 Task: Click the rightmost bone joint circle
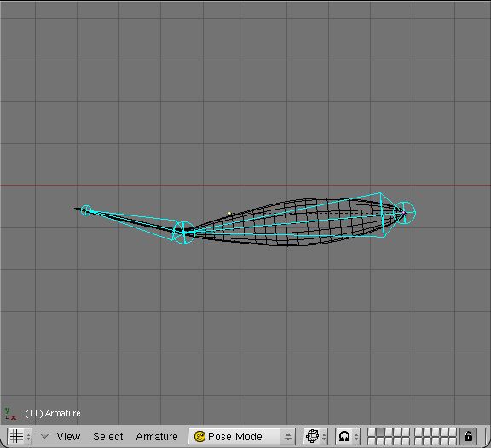pyautogui.click(x=404, y=213)
